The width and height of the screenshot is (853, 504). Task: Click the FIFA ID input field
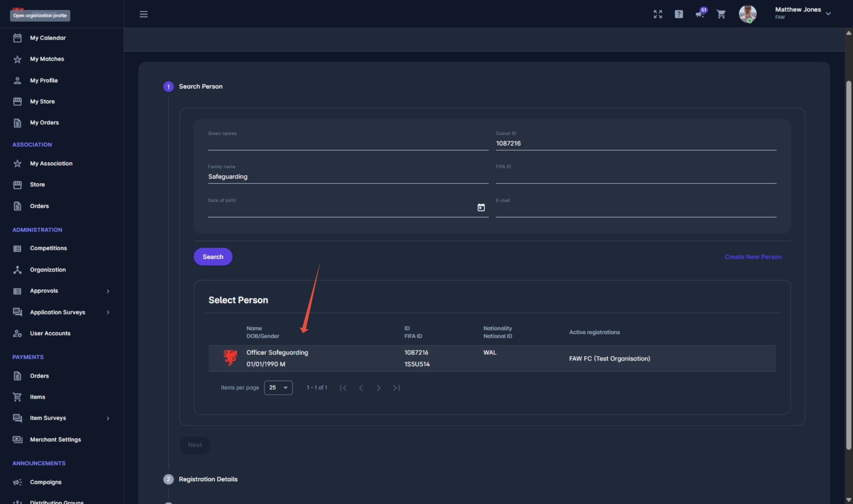636,174
